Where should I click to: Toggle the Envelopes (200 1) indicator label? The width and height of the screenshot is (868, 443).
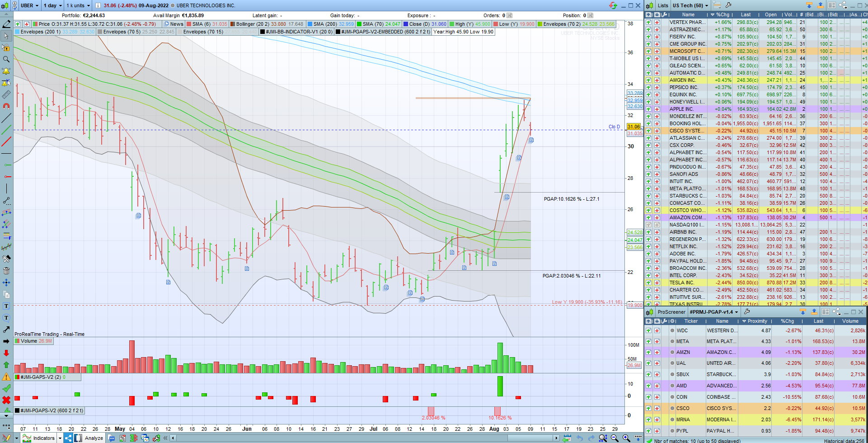[x=55, y=32]
